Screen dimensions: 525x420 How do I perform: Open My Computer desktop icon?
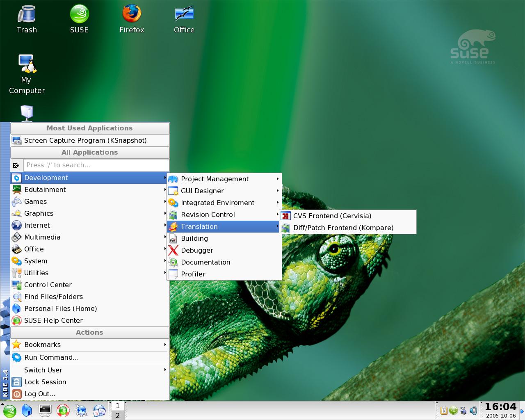click(27, 74)
